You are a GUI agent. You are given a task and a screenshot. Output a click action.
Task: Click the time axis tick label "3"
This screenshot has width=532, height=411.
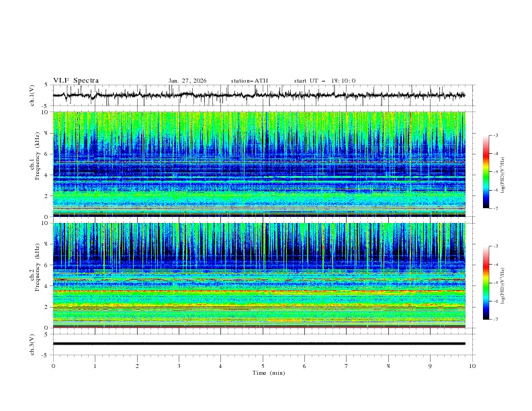tap(179, 366)
